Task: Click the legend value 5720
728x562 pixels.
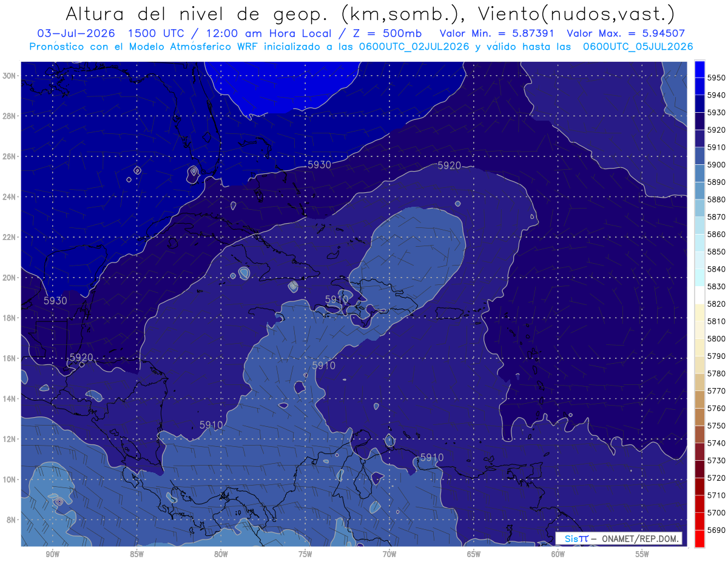Action: coord(717,478)
